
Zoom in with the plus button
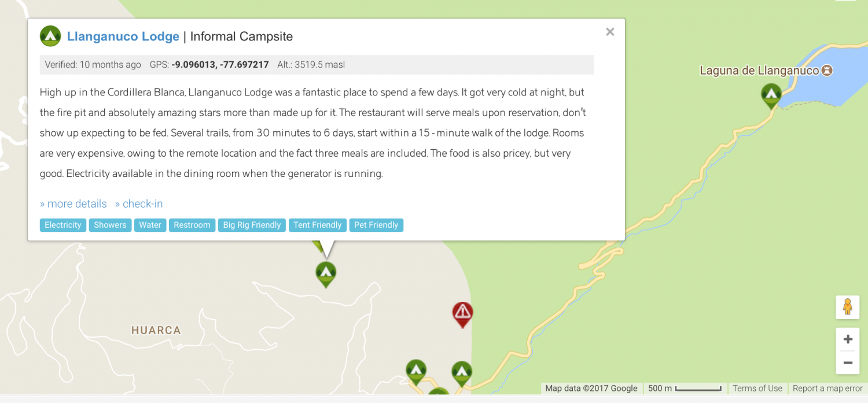click(848, 339)
